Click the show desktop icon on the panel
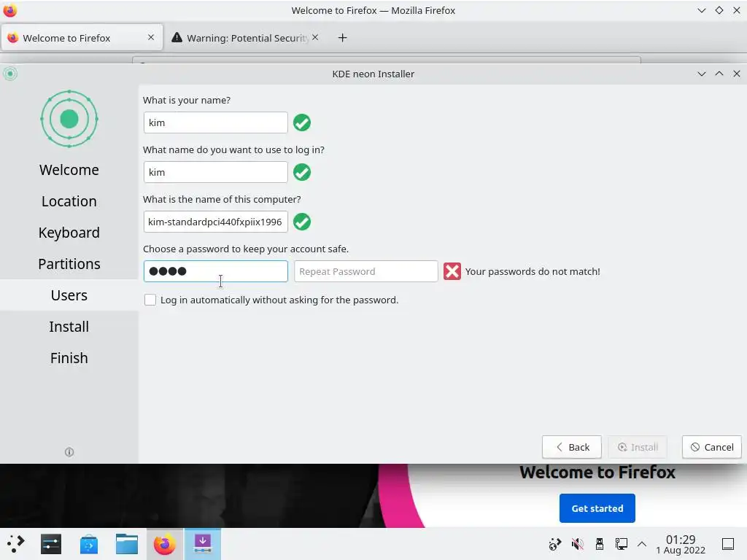 pos(728,544)
